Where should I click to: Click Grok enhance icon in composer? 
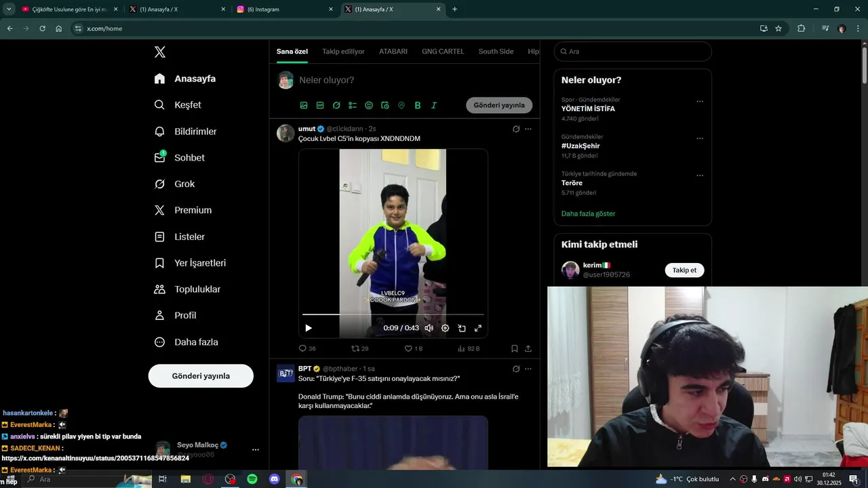pyautogui.click(x=336, y=106)
